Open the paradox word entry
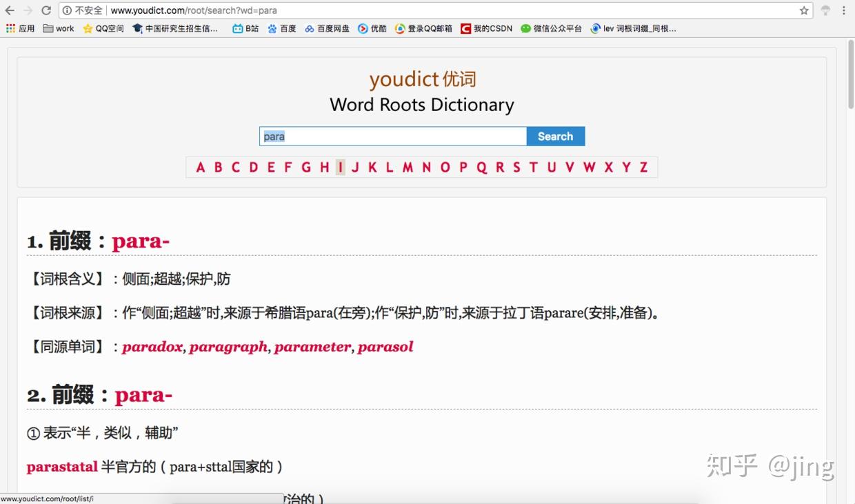This screenshot has height=504, width=855. tap(152, 346)
